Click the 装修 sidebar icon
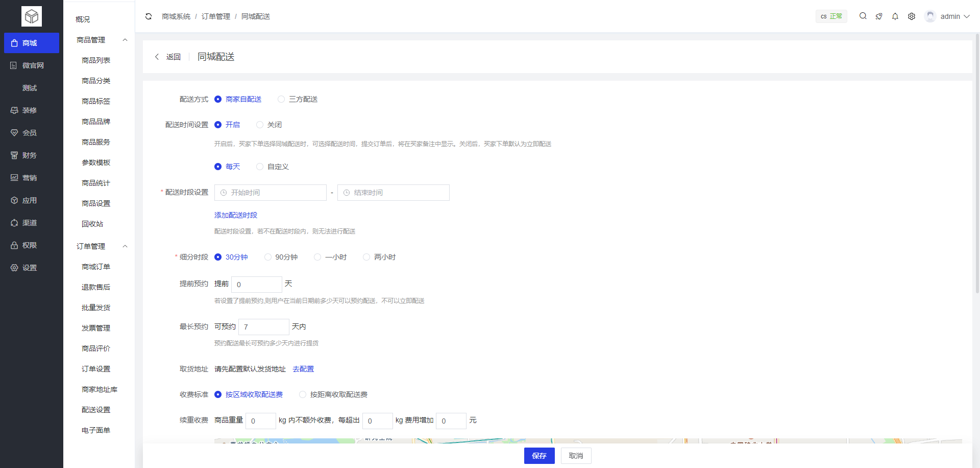The image size is (980, 468). [x=29, y=110]
